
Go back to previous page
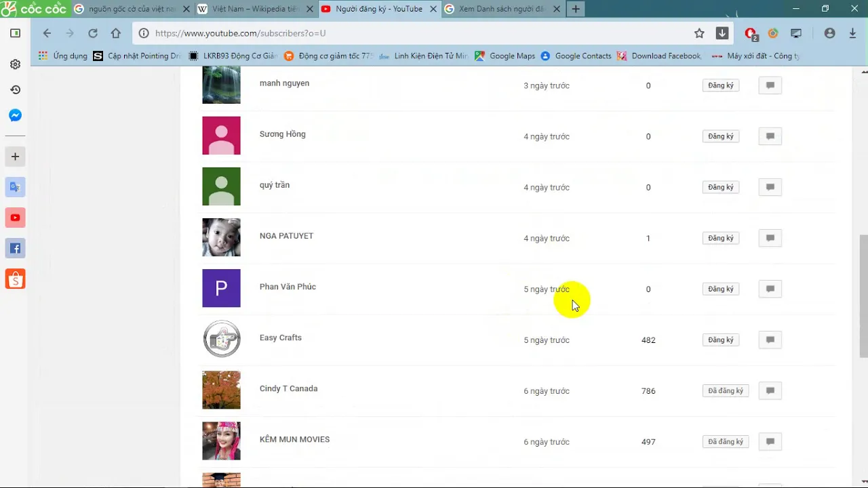(x=47, y=33)
